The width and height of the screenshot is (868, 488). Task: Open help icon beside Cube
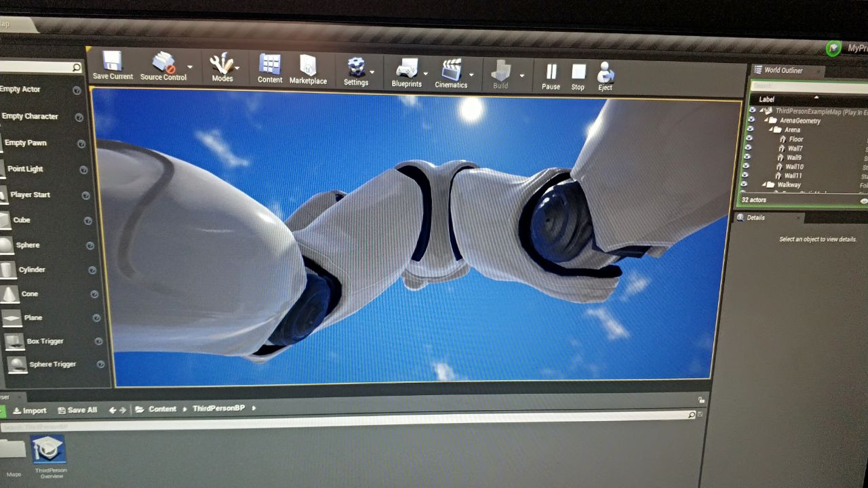[87, 221]
